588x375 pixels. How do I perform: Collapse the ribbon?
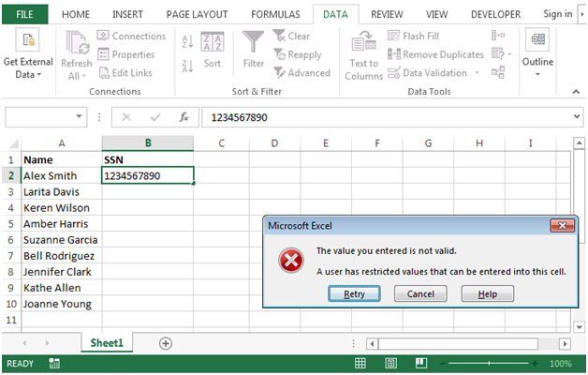point(576,92)
